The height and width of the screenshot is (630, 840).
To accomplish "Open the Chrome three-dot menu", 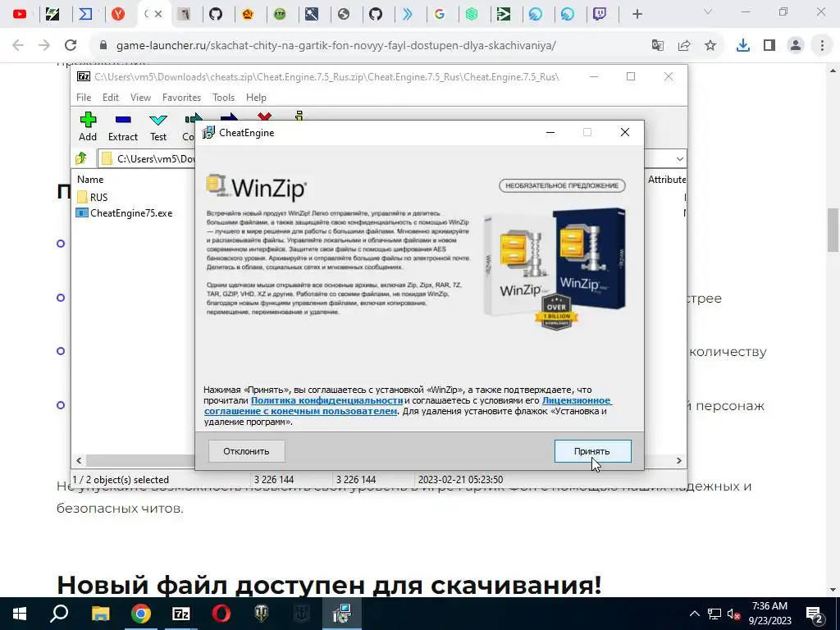I will (x=822, y=46).
